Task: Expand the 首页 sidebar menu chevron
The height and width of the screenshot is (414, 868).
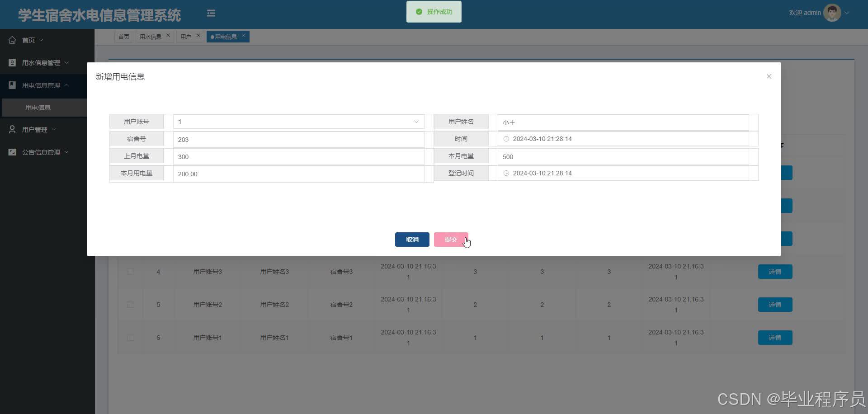Action: (41, 40)
